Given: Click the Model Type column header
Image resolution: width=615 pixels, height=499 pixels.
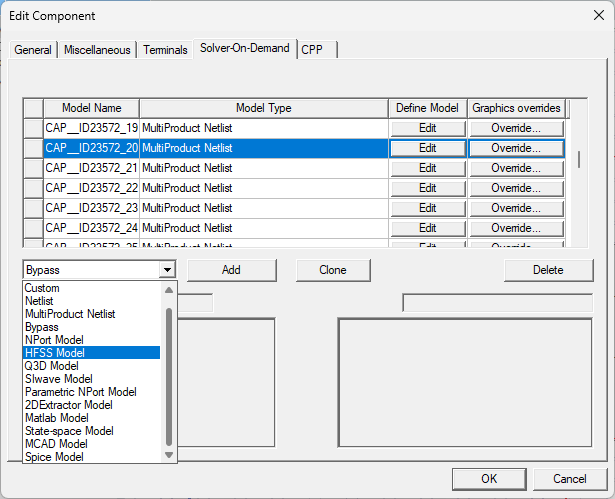Looking at the screenshot, I should [x=264, y=108].
